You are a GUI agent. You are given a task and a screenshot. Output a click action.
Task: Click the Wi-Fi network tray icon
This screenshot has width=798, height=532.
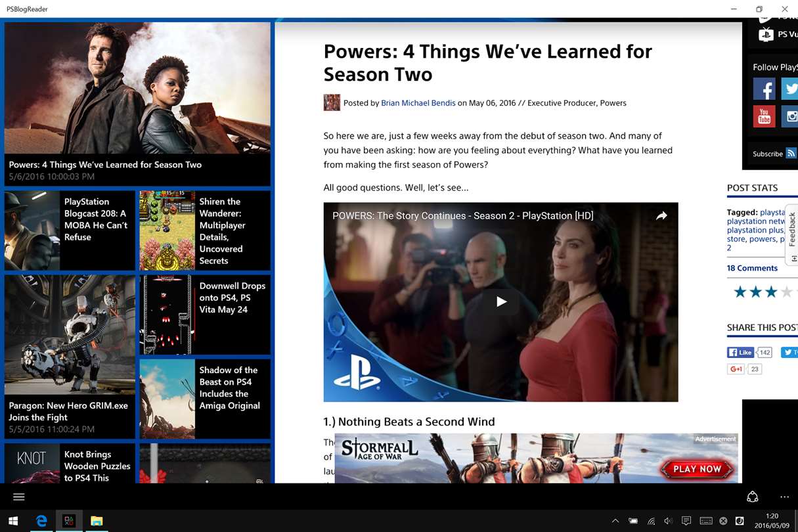tap(651, 521)
